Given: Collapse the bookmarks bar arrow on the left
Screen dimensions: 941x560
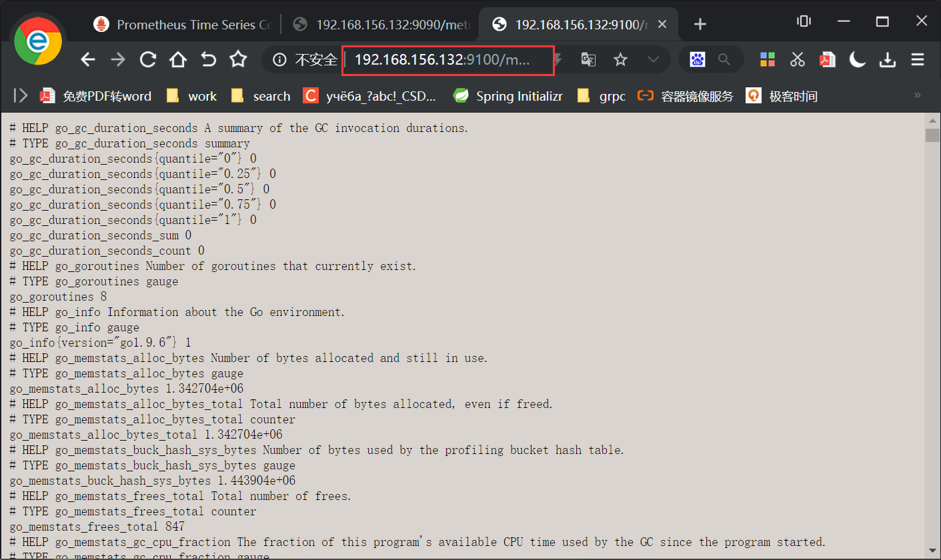Looking at the screenshot, I should tap(20, 95).
